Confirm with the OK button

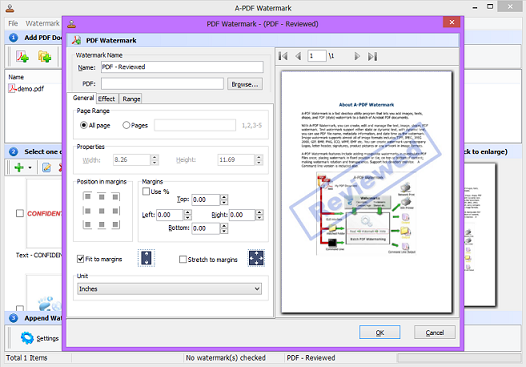pos(379,332)
